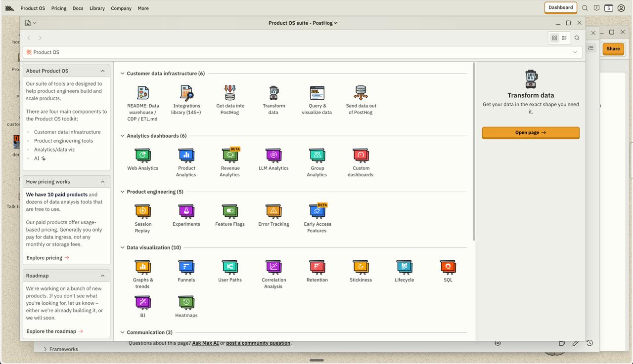
Task: Open the Error Tracking icon
Action: (x=273, y=211)
